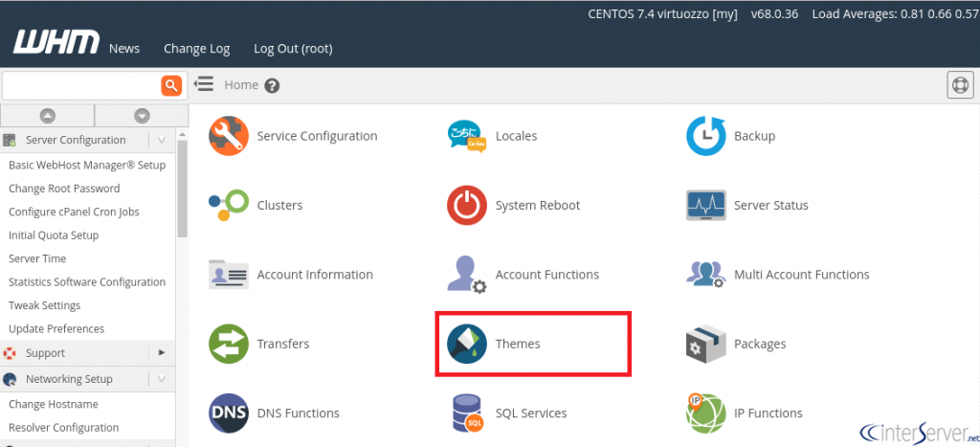Click the v68.0.36 version text
This screenshot has height=447, width=980.
coord(774,13)
